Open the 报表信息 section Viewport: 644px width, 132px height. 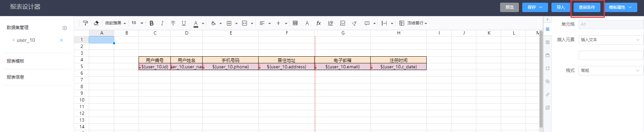[x=15, y=77]
